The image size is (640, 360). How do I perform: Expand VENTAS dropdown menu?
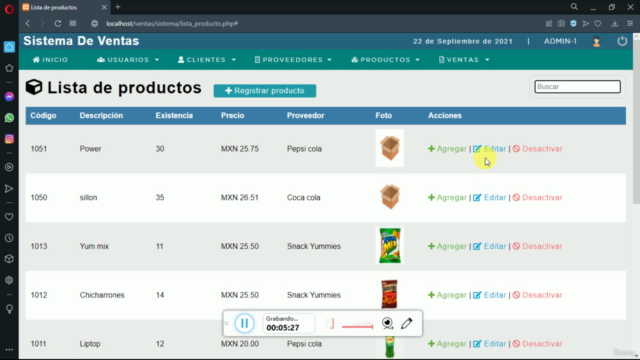click(x=464, y=60)
